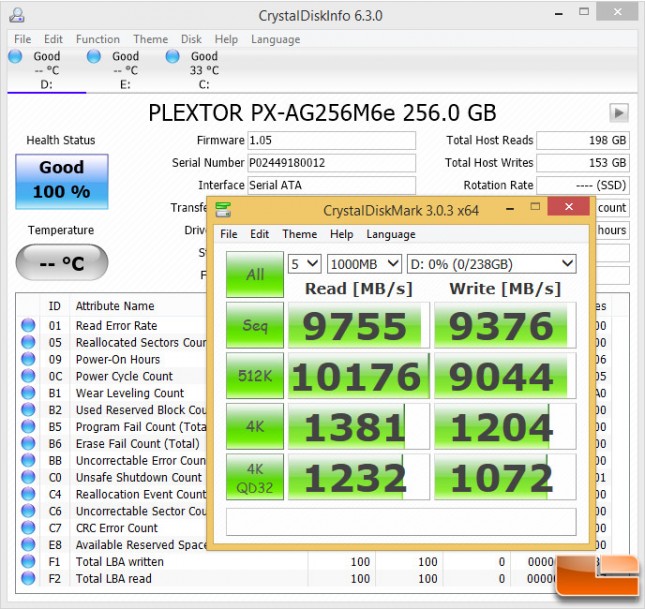Click the CrystalDiskInfo app icon in title bar
645x609 pixels.
point(17,15)
